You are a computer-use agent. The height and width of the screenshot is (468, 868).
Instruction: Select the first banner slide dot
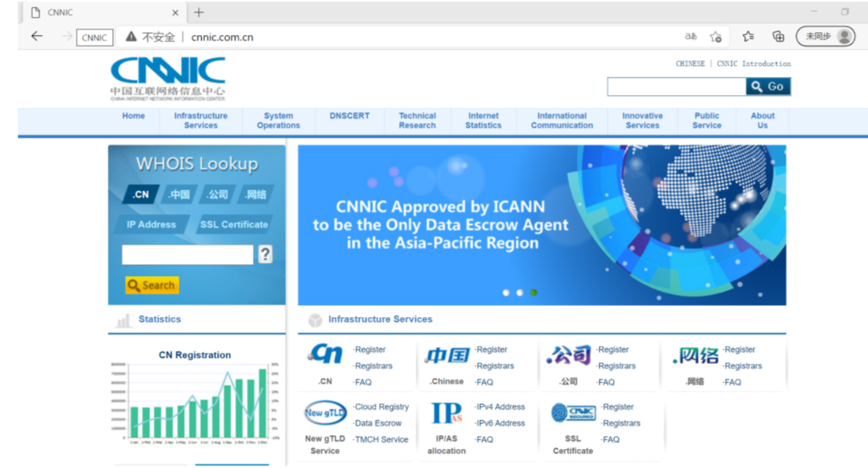click(x=506, y=293)
